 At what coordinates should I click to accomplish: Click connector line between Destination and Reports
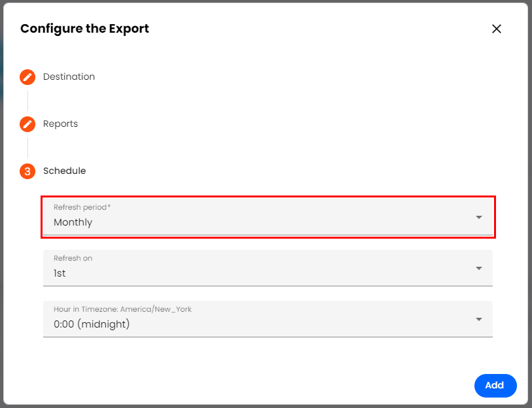tap(27, 101)
